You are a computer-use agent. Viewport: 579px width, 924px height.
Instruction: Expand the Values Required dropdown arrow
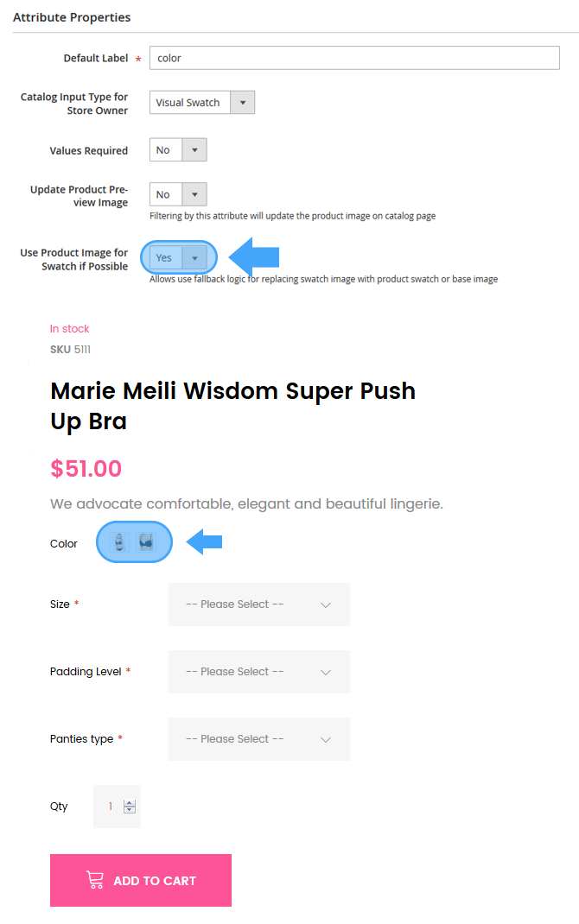(x=194, y=149)
